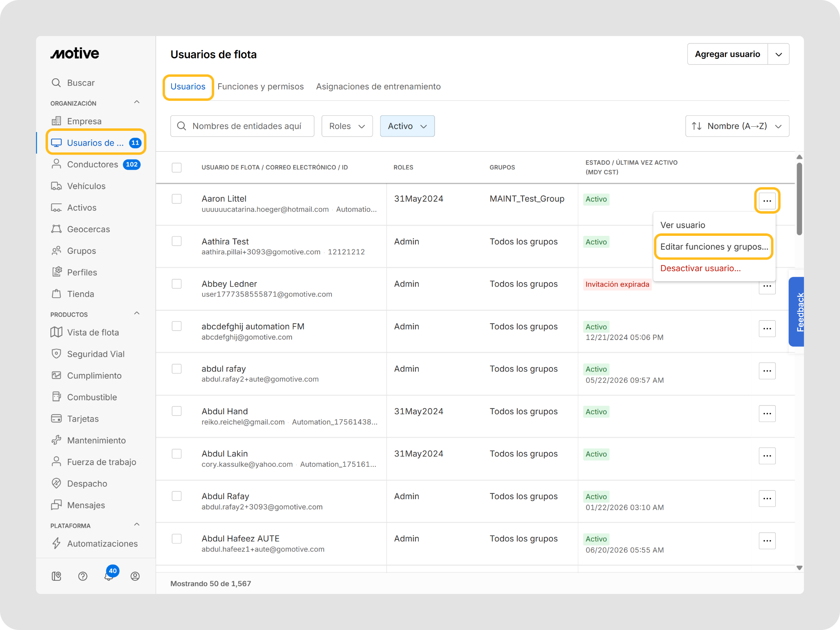This screenshot has height=630, width=840.
Task: Focus the Nombres de entidades aquí search field
Action: coord(242,126)
